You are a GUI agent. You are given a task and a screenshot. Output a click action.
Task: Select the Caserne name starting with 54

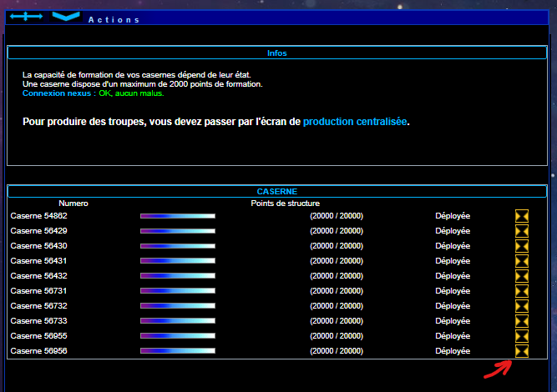click(38, 216)
